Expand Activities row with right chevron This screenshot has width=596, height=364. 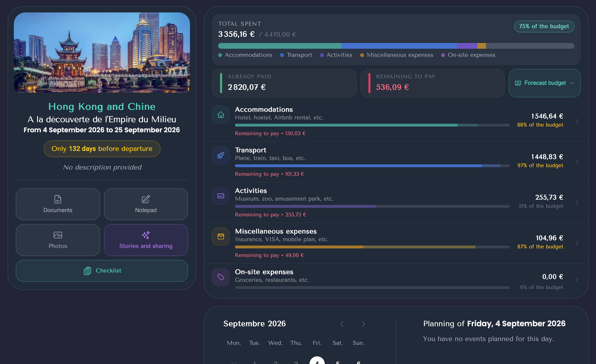577,203
